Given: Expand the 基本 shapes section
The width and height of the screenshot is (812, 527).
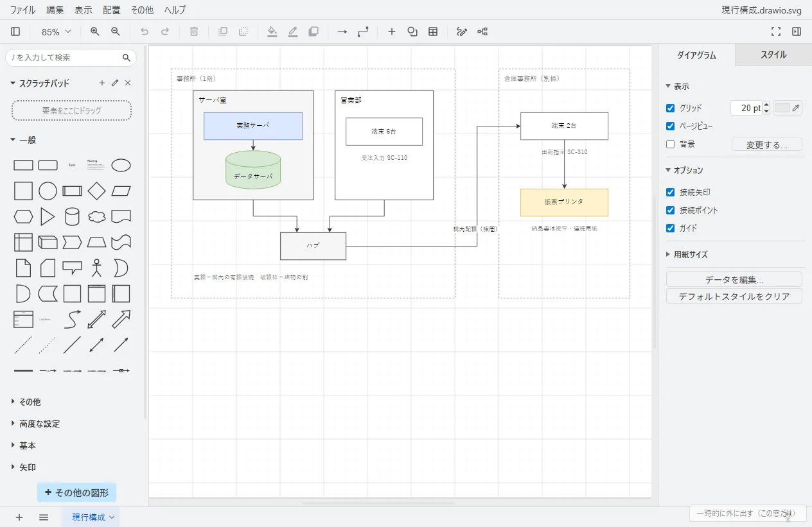Looking at the screenshot, I should (x=23, y=445).
